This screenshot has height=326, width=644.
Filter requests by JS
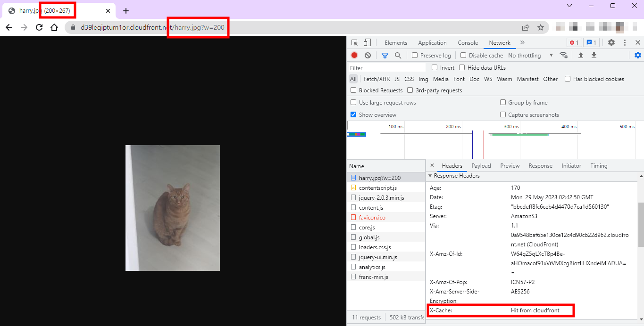(397, 79)
